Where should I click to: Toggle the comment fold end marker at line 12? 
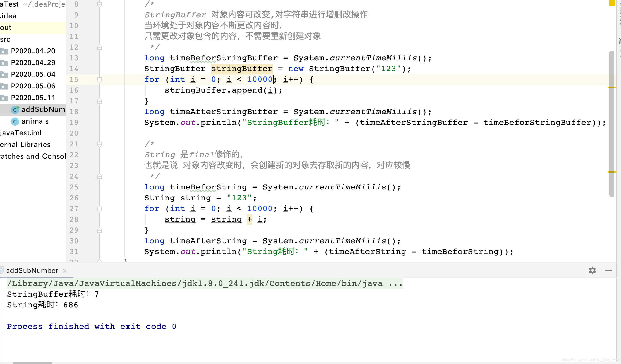tap(99, 47)
